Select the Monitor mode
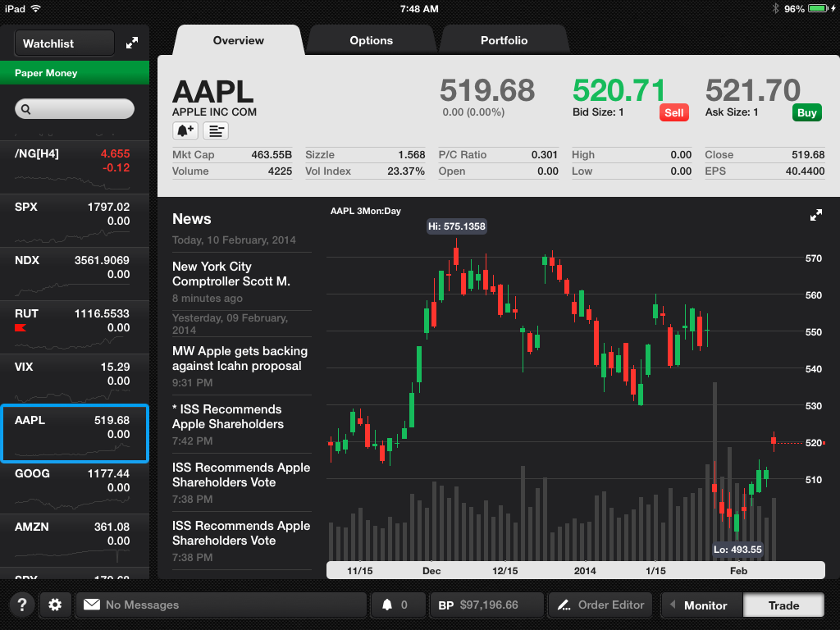Screen dimensions: 840x630 pos(702,605)
